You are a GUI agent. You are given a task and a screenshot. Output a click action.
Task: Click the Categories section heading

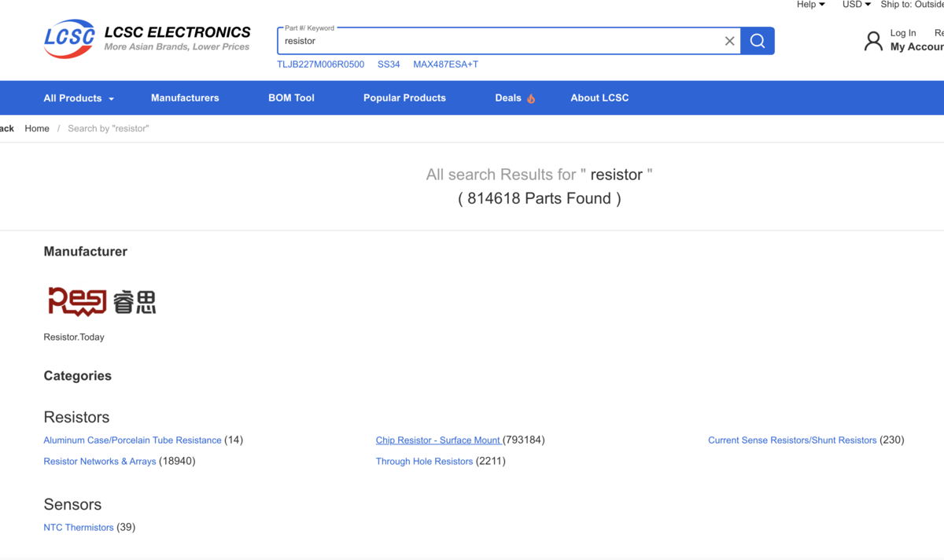(77, 376)
